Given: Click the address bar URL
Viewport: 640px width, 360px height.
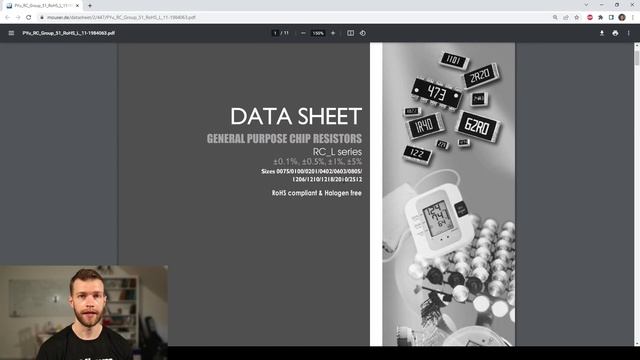Looking at the screenshot, I should point(121,18).
